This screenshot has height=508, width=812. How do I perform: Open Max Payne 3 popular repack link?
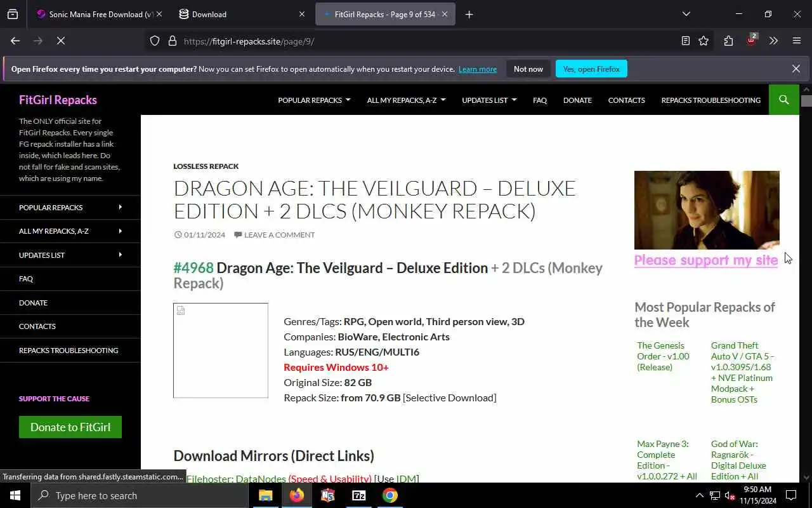click(667, 460)
